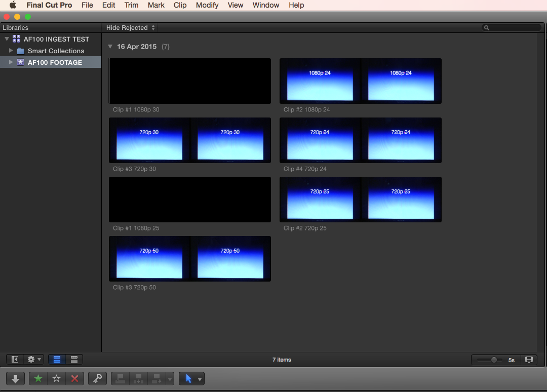This screenshot has height=392, width=547.
Task: Select the Clip #2 1080p 24 thumbnail
Action: pyautogui.click(x=360, y=81)
